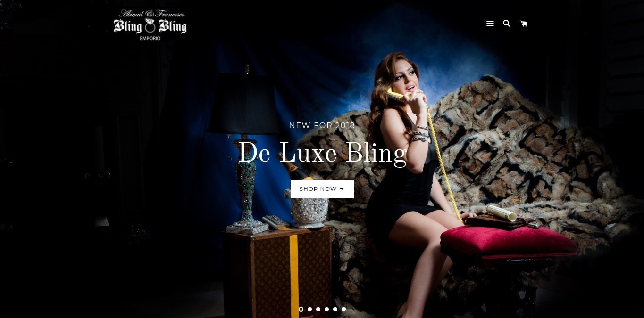Jump to fifth slide carousel dot

pos(335,310)
